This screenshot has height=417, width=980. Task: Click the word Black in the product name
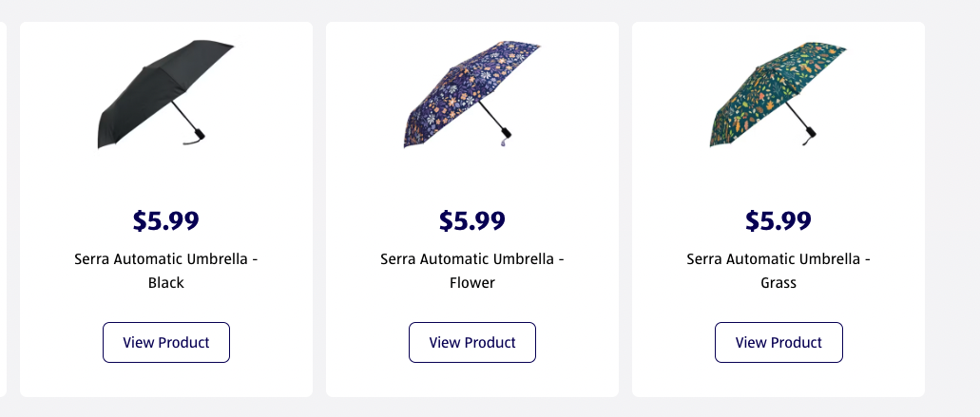[166, 282]
